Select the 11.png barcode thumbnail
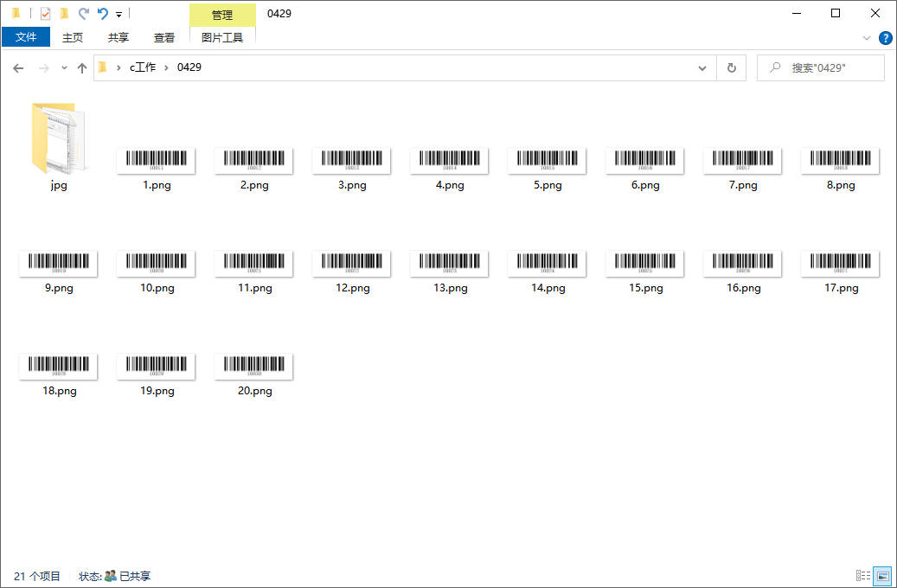 coord(254,264)
